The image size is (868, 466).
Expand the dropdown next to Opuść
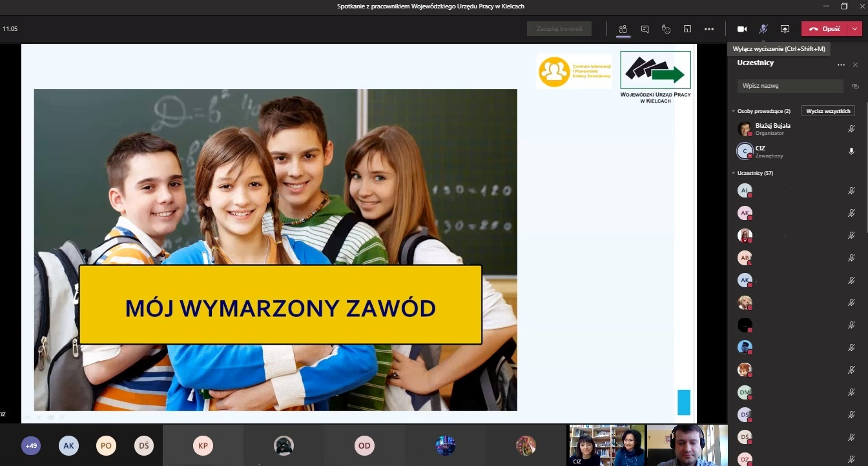[x=855, y=29]
